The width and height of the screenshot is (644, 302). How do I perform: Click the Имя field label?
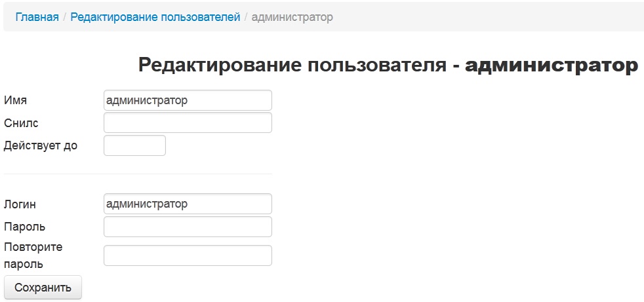pos(16,100)
